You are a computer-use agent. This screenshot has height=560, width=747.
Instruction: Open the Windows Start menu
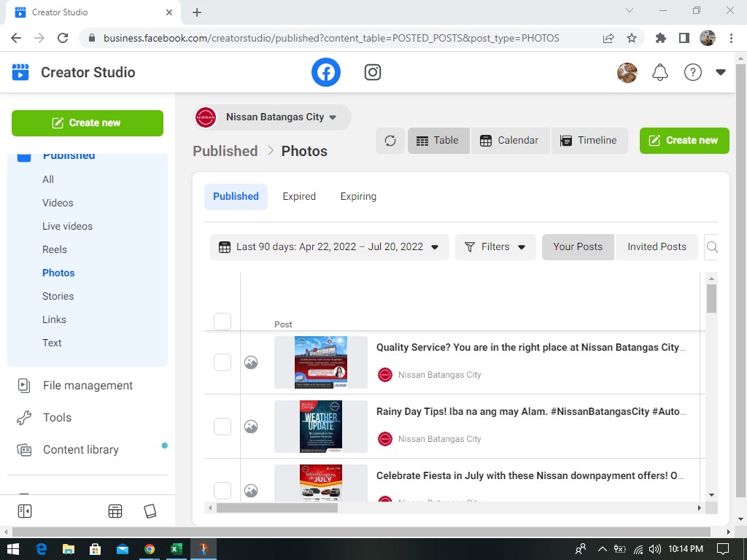[x=13, y=549]
